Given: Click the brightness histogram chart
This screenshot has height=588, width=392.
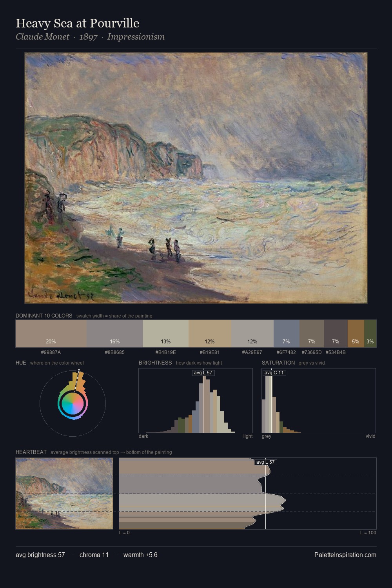Looking at the screenshot, I should (196, 401).
